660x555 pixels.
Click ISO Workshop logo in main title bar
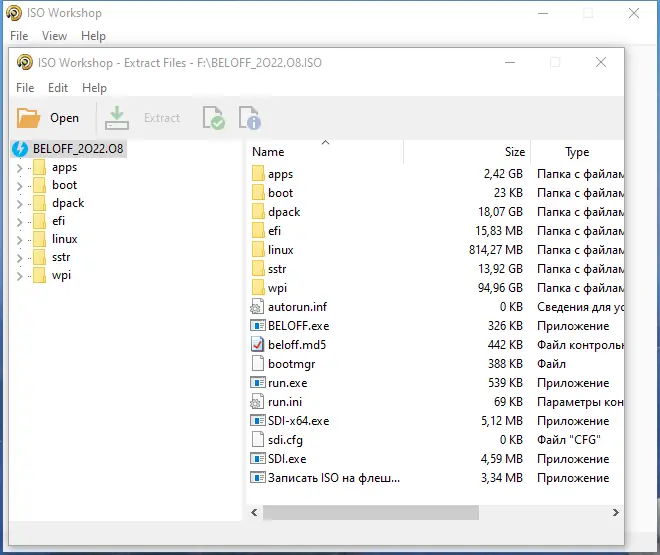pyautogui.click(x=14, y=13)
